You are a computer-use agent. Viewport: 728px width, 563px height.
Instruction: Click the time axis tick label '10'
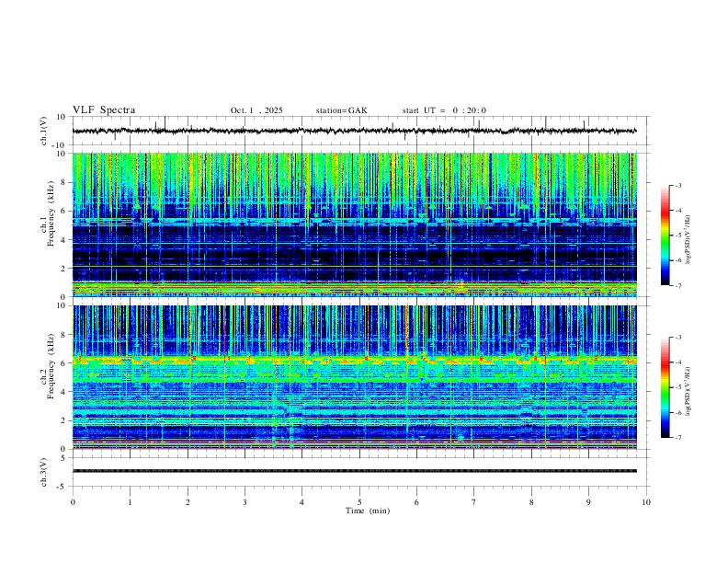[x=646, y=502]
